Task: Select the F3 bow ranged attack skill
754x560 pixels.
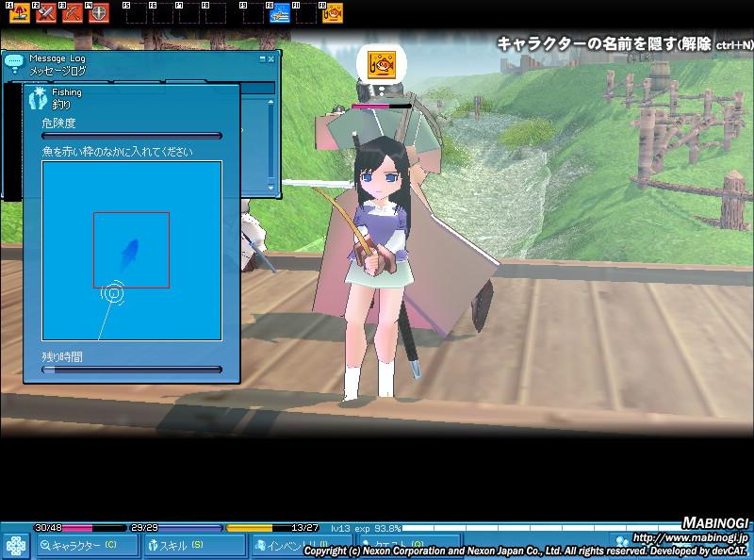Action: click(73, 13)
